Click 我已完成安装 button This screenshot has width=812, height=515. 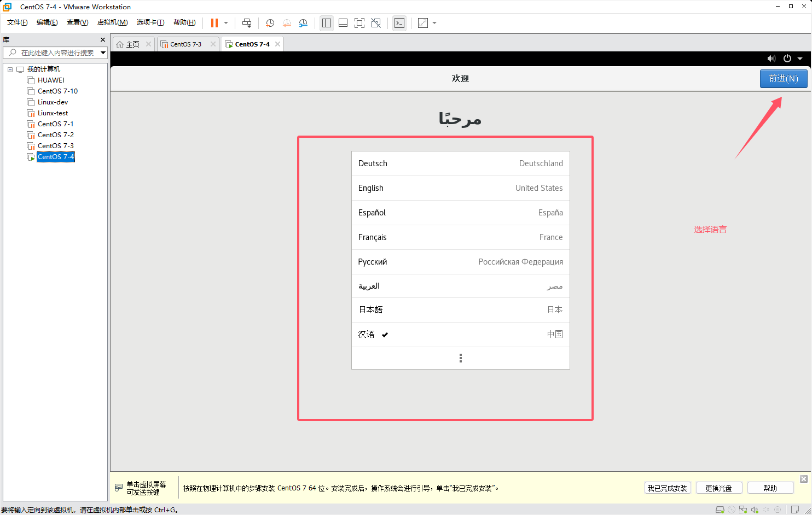point(668,488)
